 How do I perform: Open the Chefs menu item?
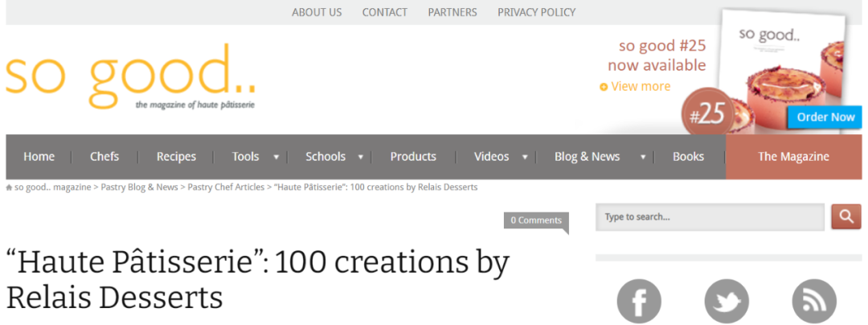[x=104, y=157]
